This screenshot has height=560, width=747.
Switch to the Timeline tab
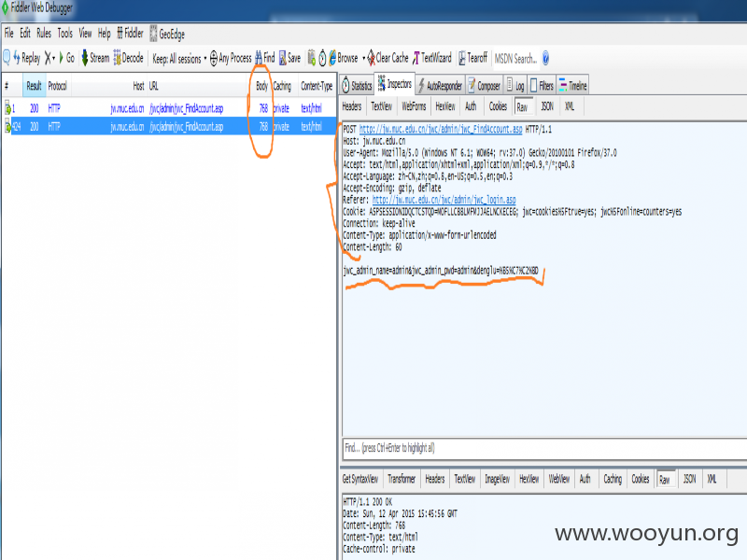tap(572, 86)
